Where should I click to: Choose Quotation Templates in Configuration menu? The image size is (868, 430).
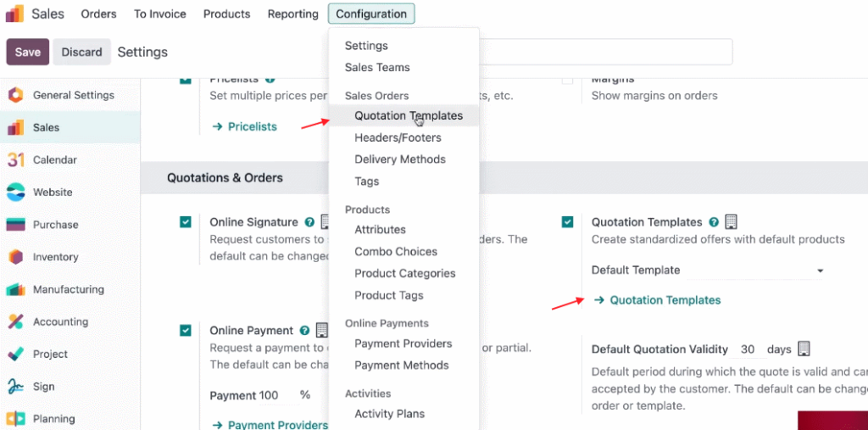(409, 116)
